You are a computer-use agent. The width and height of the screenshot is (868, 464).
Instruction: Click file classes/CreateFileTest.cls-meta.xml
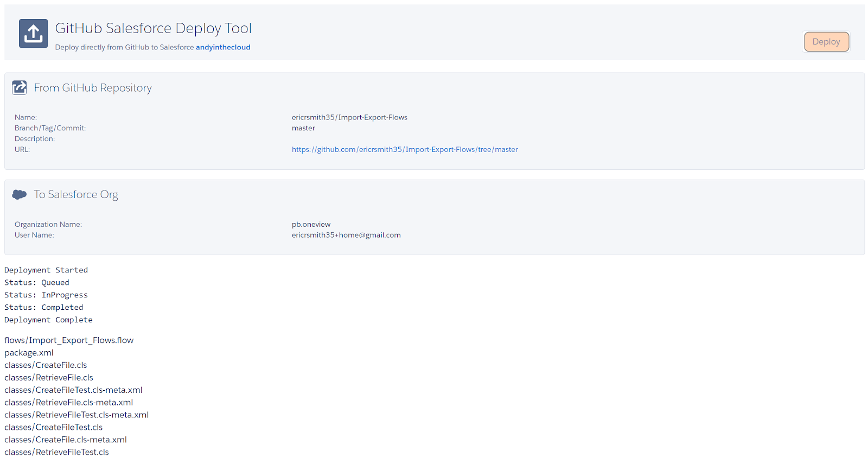73,390
